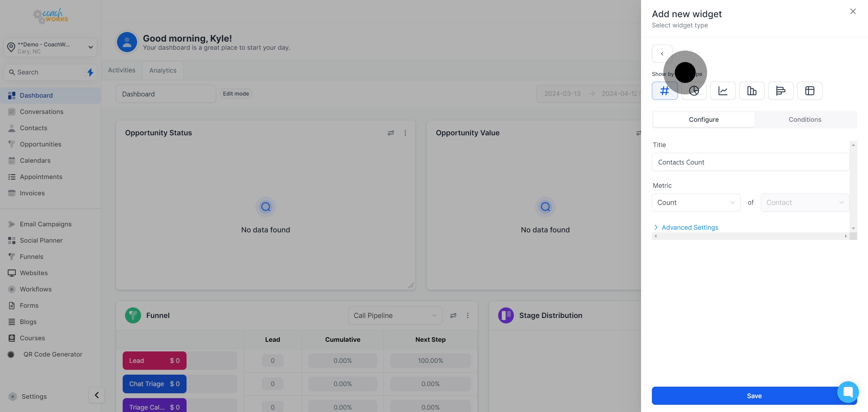Select the horizontal bar chart widget type

coord(780,91)
